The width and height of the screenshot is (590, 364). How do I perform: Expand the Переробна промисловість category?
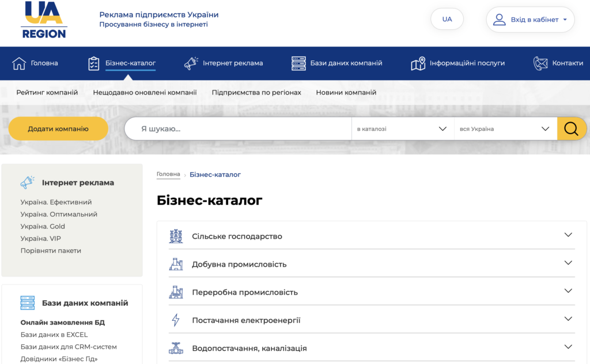click(x=568, y=292)
